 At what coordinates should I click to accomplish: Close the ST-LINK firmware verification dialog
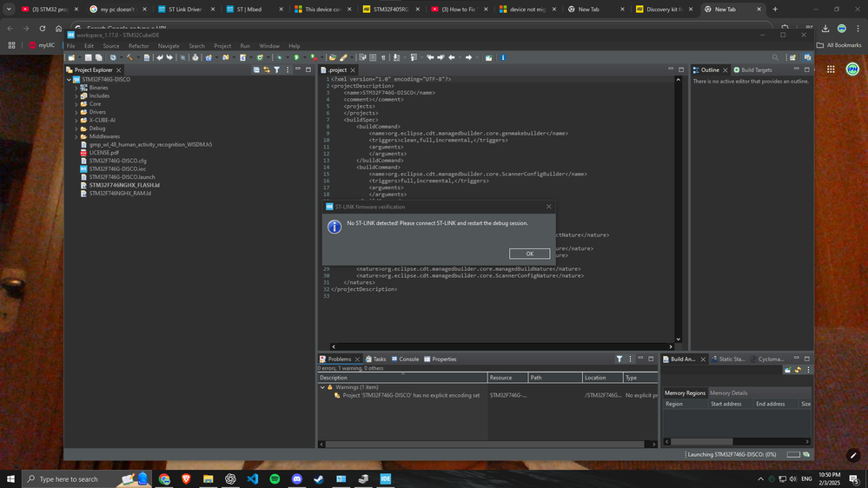(x=548, y=207)
